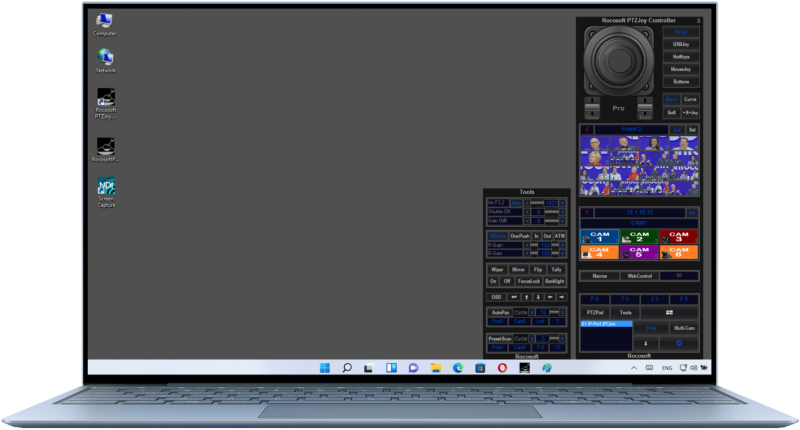The width and height of the screenshot is (800, 430).
Task: Open NDI Screen Capture desktop icon
Action: 106,190
